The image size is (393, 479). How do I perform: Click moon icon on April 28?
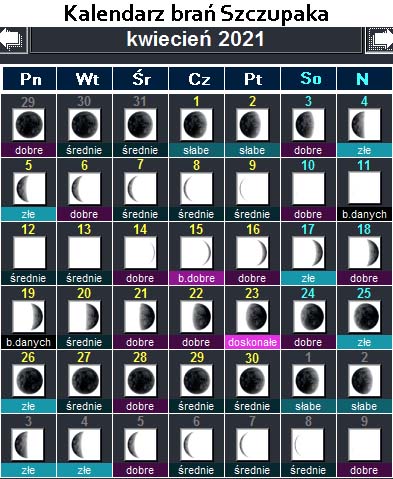tap(140, 380)
